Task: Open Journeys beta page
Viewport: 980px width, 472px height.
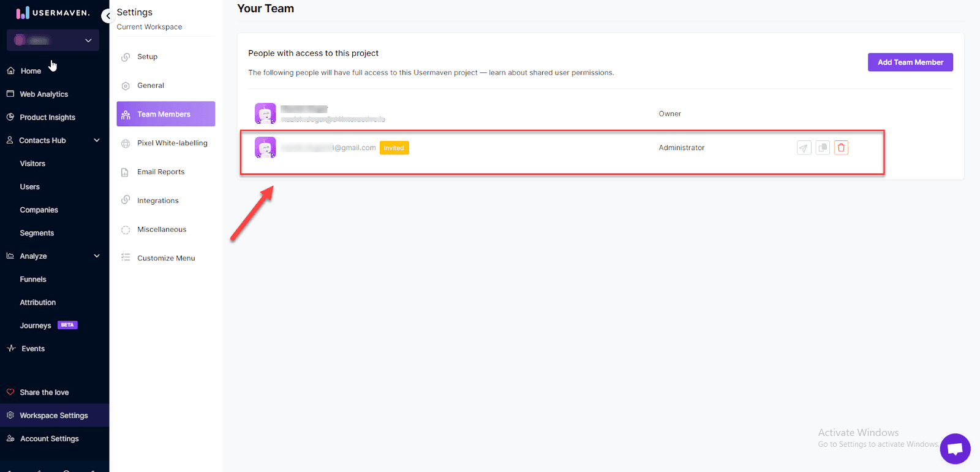Action: (36, 325)
